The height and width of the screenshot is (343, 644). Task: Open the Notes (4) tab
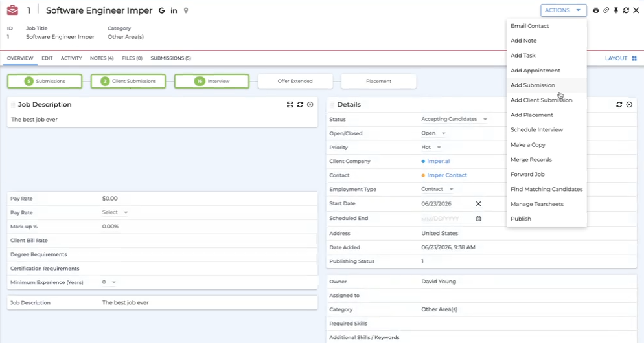(102, 58)
